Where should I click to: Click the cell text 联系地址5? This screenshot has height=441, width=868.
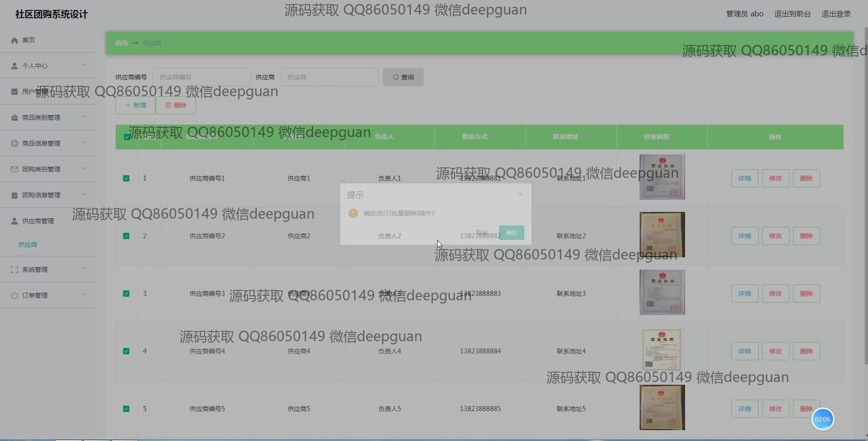click(x=571, y=409)
